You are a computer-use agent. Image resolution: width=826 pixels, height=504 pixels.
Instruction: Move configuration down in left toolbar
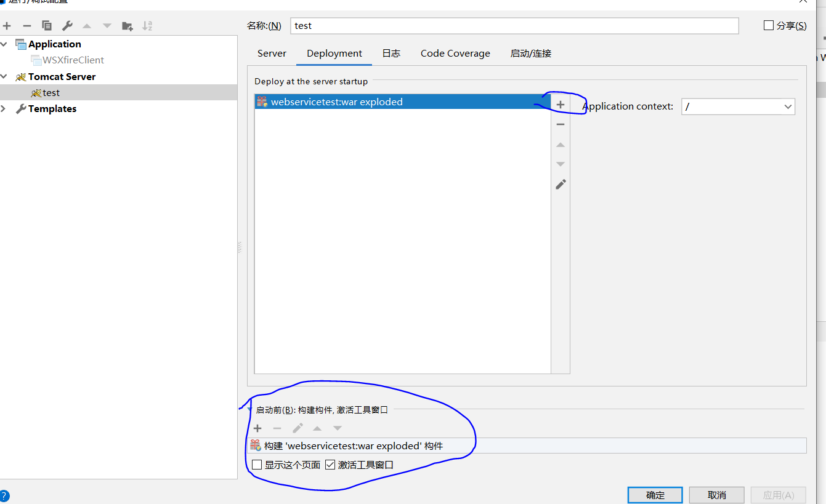click(x=107, y=26)
